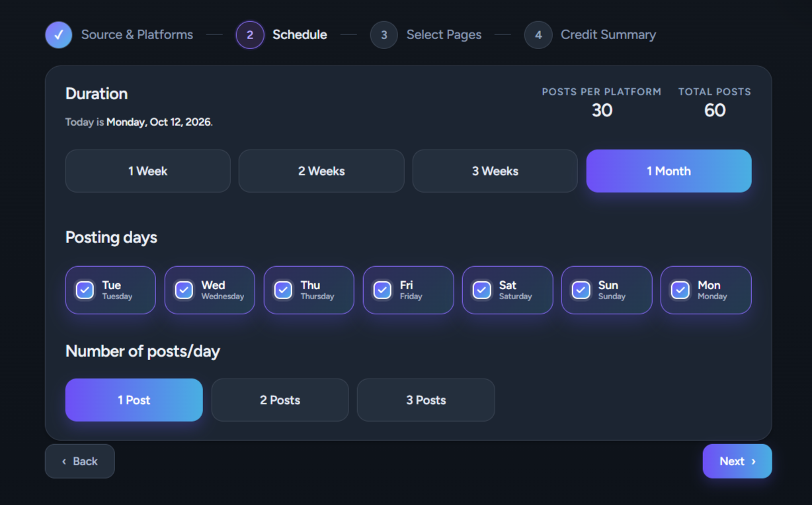Go back with the Back button
The image size is (812, 505).
[x=80, y=461]
